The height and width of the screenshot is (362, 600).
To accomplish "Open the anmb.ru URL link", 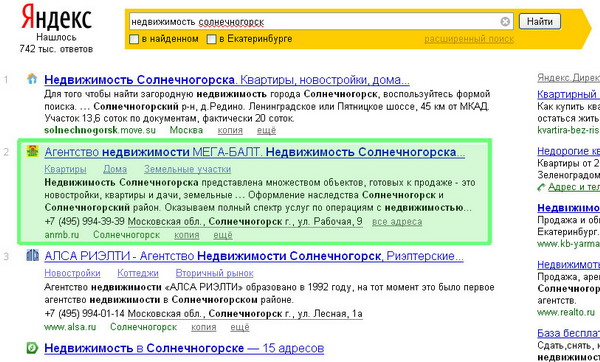I will point(62,235).
